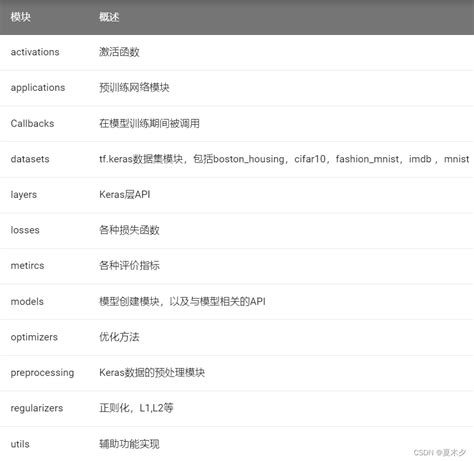Select the datasets module cell
Viewport: 474px width, 461px height.
(30, 159)
